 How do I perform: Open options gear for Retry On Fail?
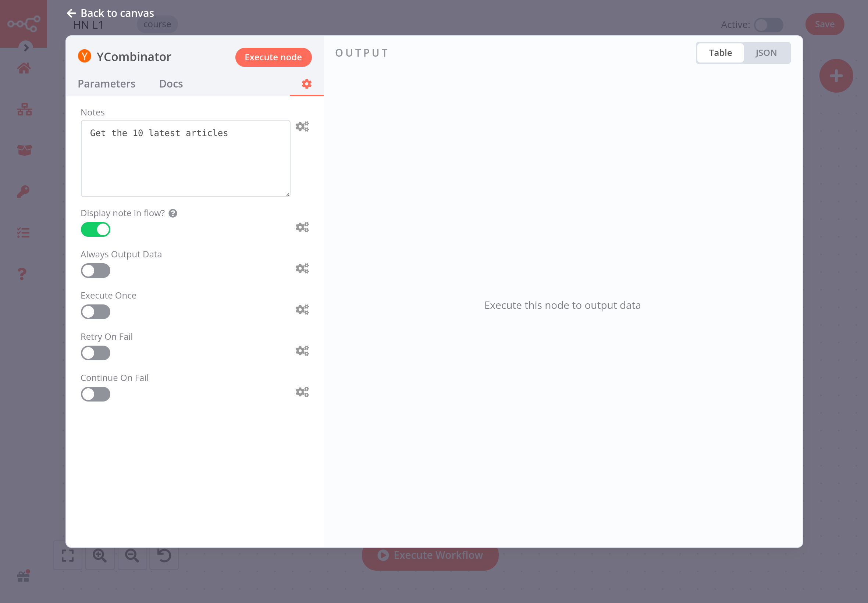pyautogui.click(x=302, y=351)
